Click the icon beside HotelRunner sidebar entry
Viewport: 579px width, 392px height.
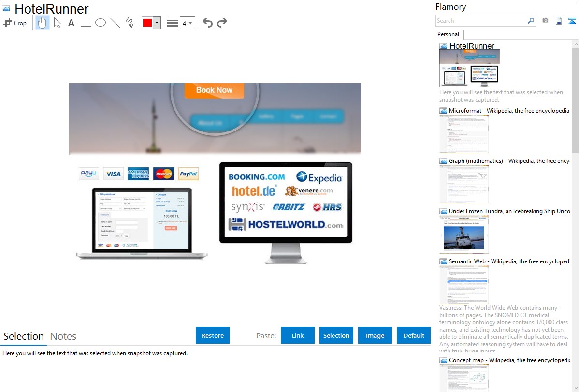point(443,46)
